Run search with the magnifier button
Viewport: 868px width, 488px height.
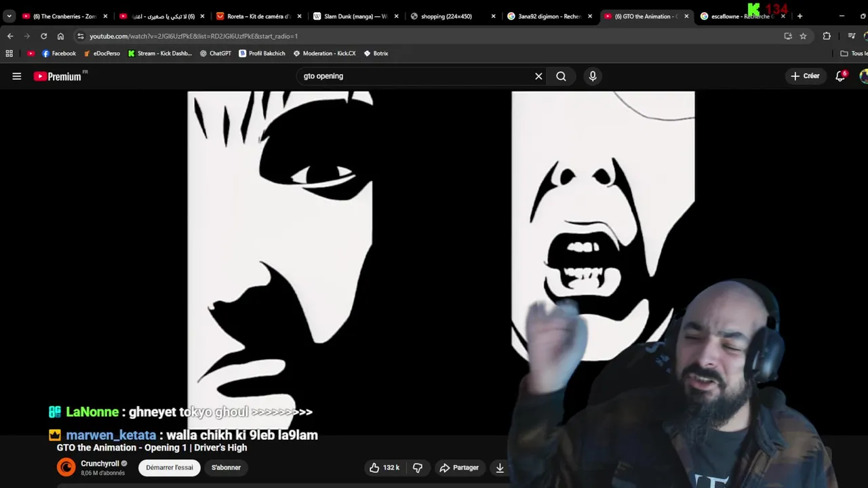pos(561,77)
